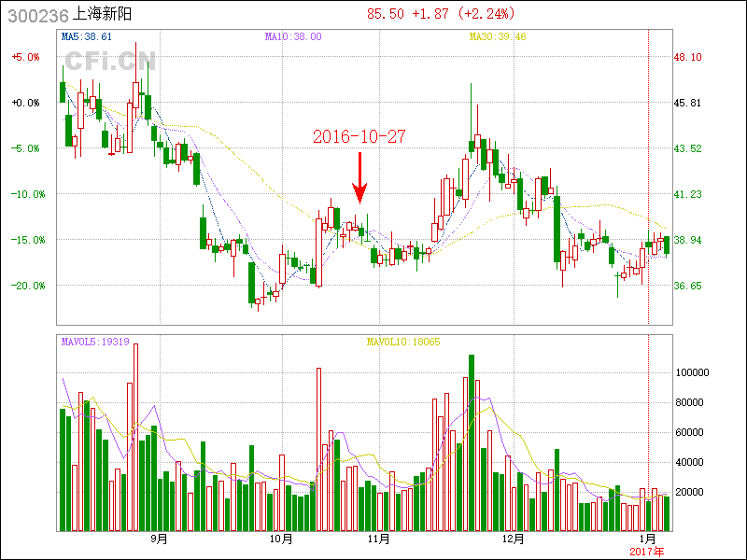Click the 10月 month label

tap(282, 539)
